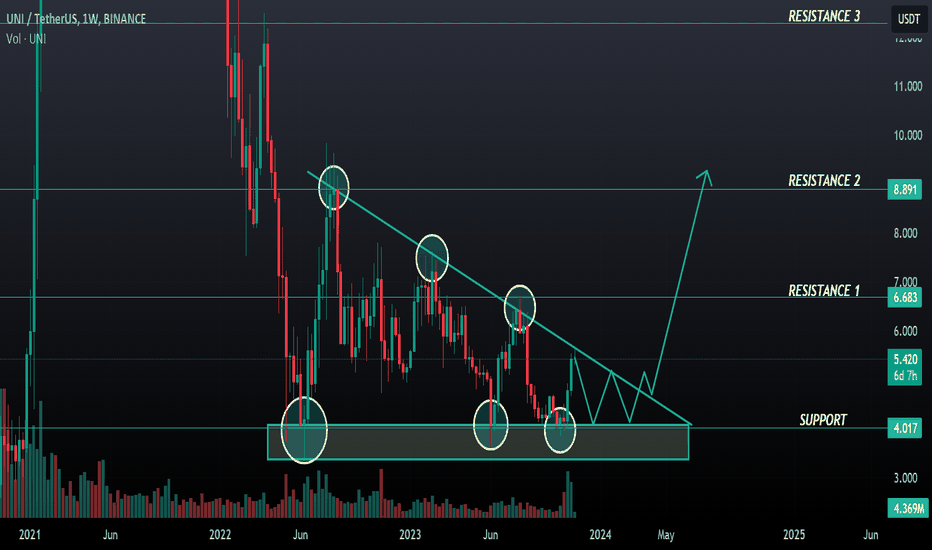
Task: Click the 2022 time axis label
Action: click(x=220, y=535)
